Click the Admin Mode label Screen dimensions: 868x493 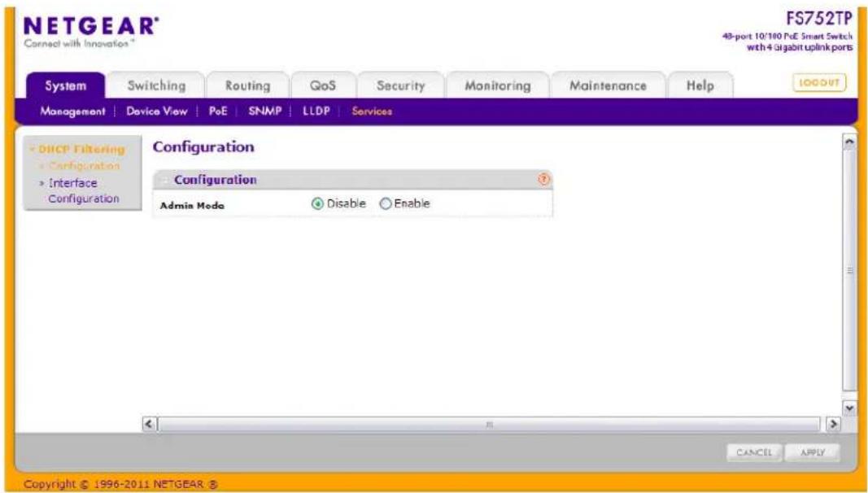pos(192,206)
